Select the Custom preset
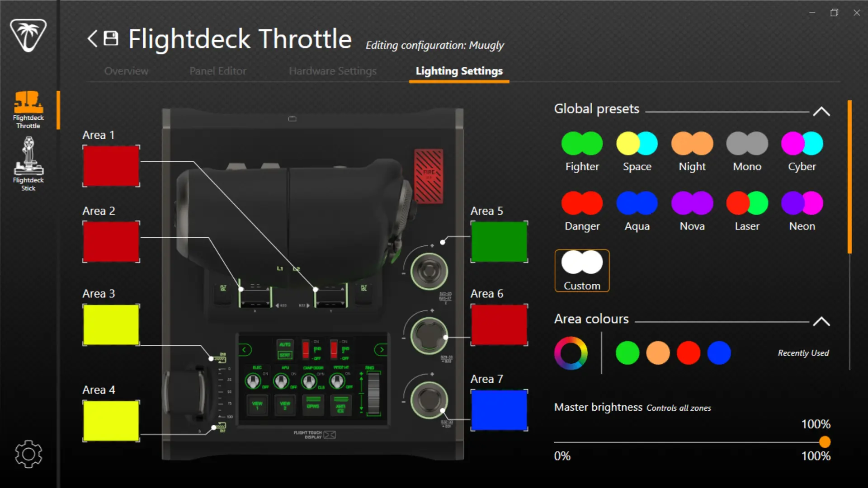The image size is (868, 488). [x=582, y=262]
